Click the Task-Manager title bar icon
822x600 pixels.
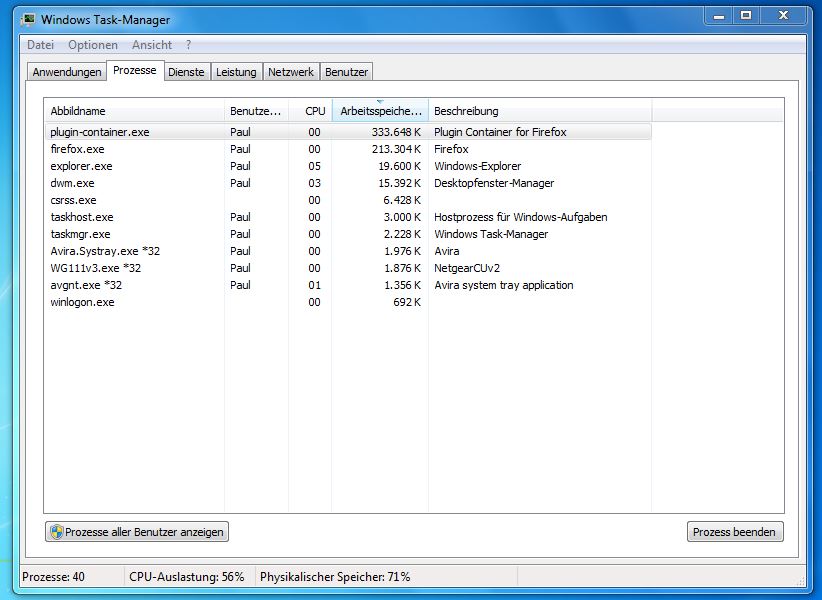tap(28, 20)
